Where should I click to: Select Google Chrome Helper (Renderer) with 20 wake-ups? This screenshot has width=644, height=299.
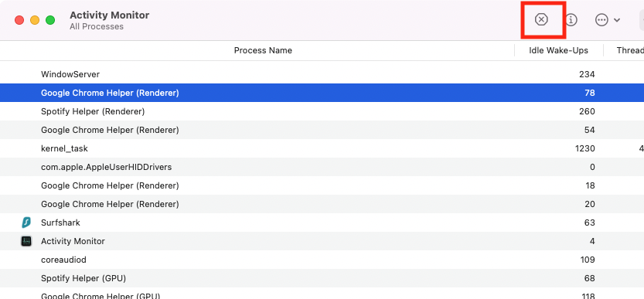tap(322, 204)
